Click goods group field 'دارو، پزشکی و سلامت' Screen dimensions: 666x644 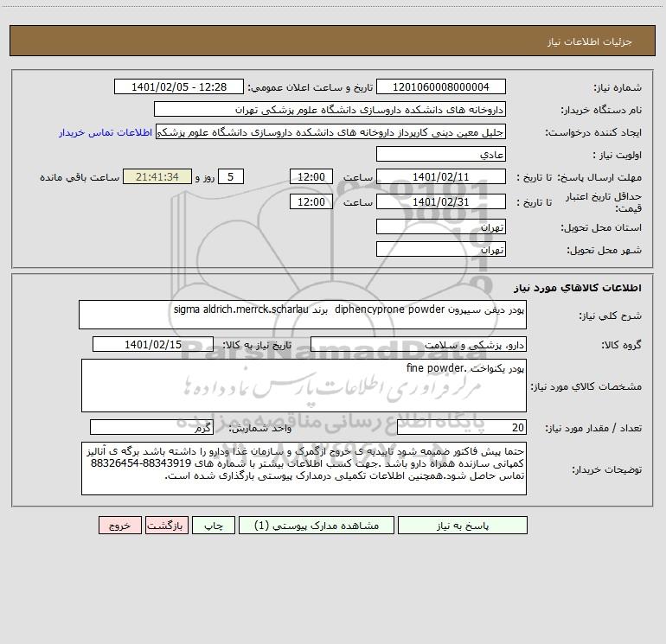[x=419, y=344]
